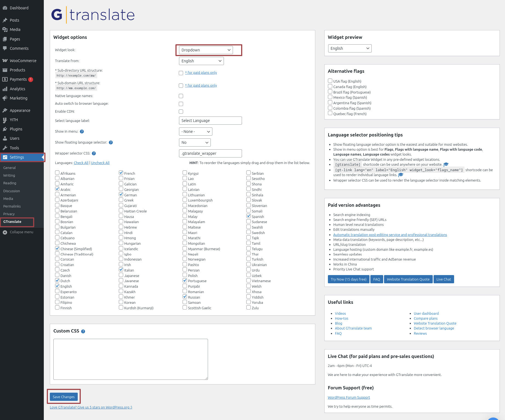The width and height of the screenshot is (505, 420).
Task: Uncheck the French language checkbox
Action: tap(121, 173)
